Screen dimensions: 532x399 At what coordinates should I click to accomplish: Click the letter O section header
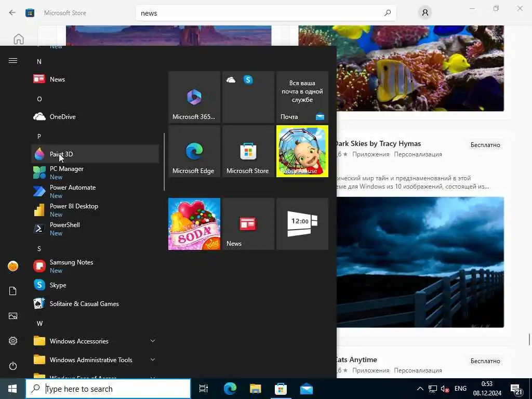[39, 99]
